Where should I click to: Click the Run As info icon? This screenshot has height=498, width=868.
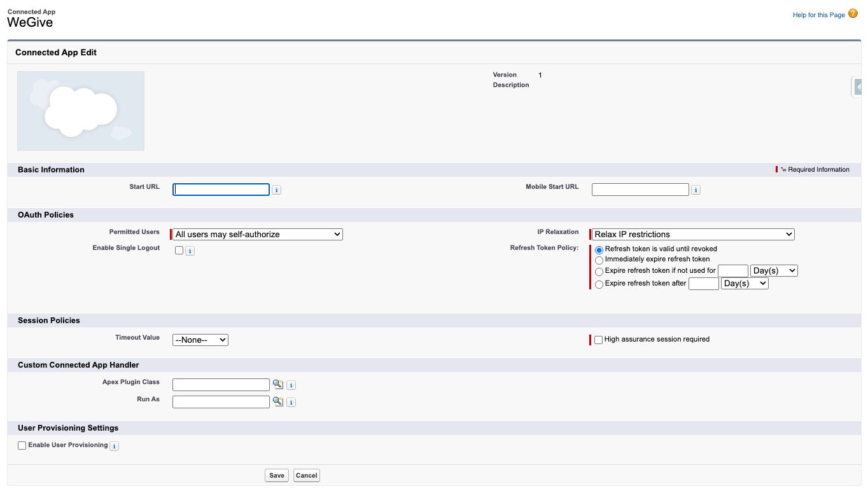(x=291, y=403)
